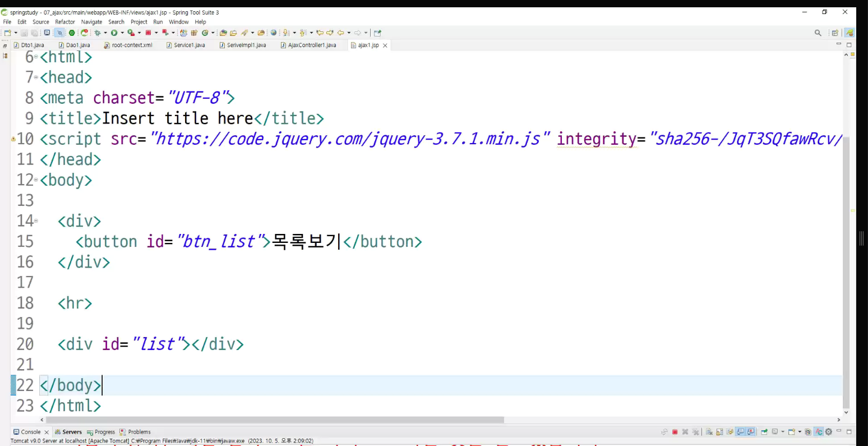Switch to SeriveImpl1.java tab
The height and width of the screenshot is (446, 868).
click(x=243, y=45)
